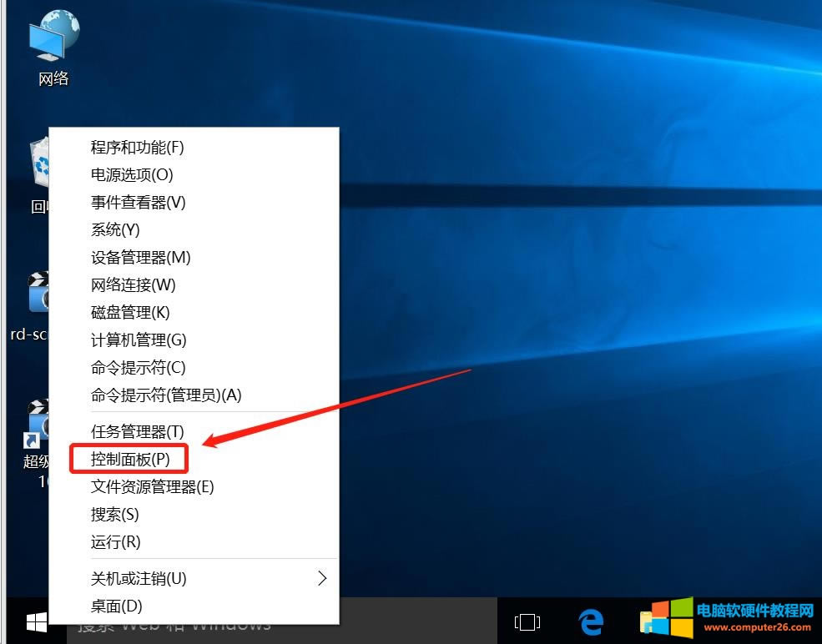Open 控制面板(P) from the menu

130,459
